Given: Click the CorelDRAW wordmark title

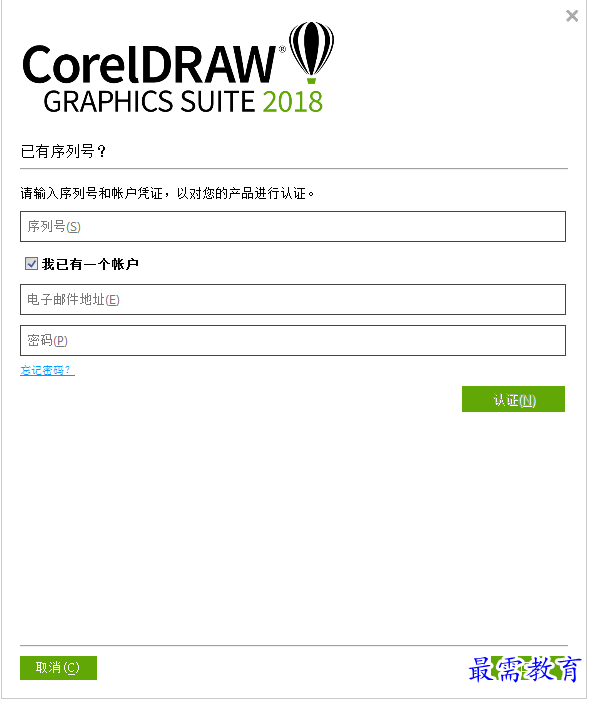Looking at the screenshot, I should [149, 64].
